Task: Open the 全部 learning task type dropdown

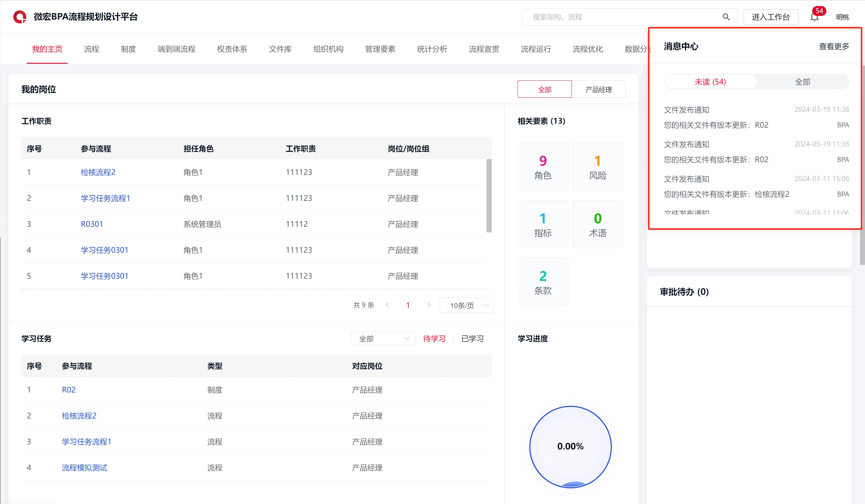Action: click(x=383, y=338)
